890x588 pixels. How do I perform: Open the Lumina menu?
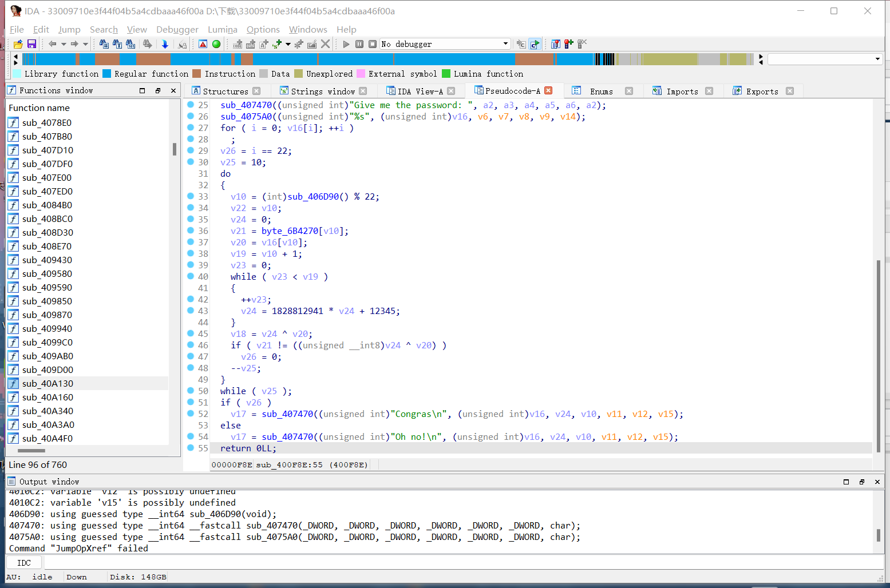click(223, 29)
